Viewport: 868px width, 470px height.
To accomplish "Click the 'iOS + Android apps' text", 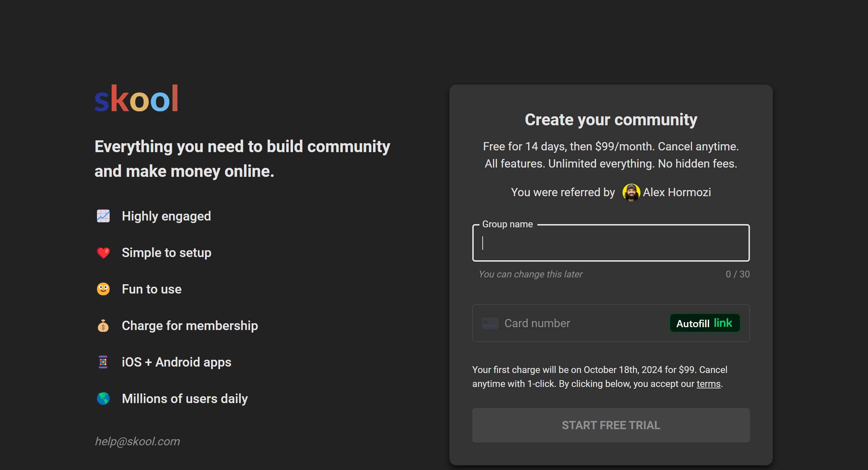I will [x=177, y=362].
